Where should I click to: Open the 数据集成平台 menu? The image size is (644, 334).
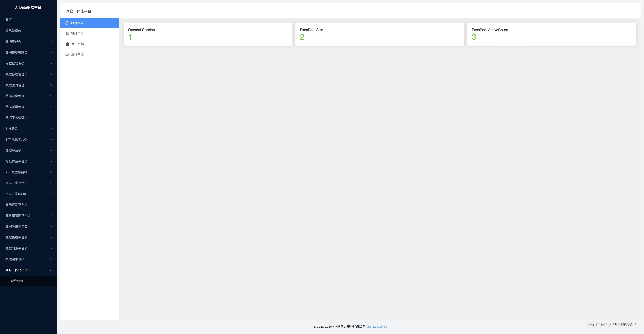[28, 237]
